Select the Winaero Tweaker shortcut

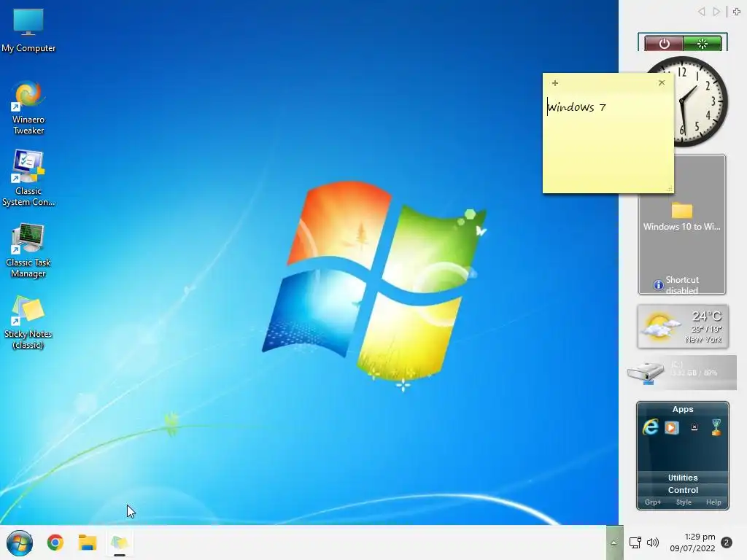(28, 108)
